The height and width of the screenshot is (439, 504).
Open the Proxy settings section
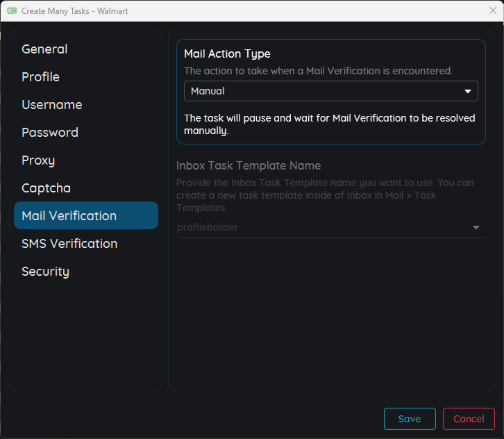38,160
